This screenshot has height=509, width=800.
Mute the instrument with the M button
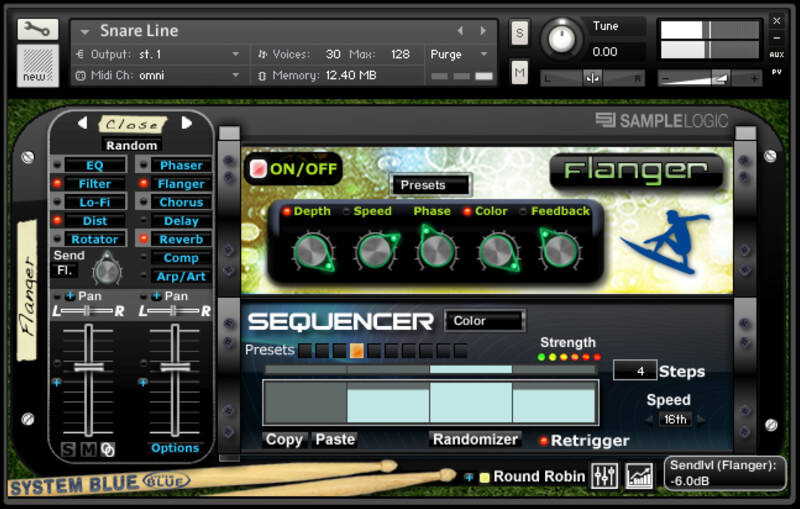coord(519,72)
